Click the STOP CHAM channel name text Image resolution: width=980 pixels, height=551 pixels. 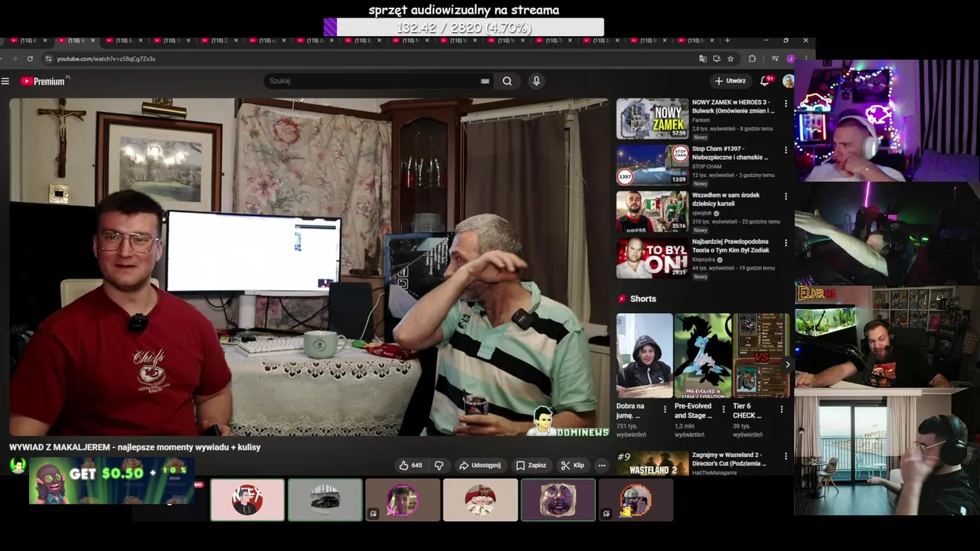707,166
